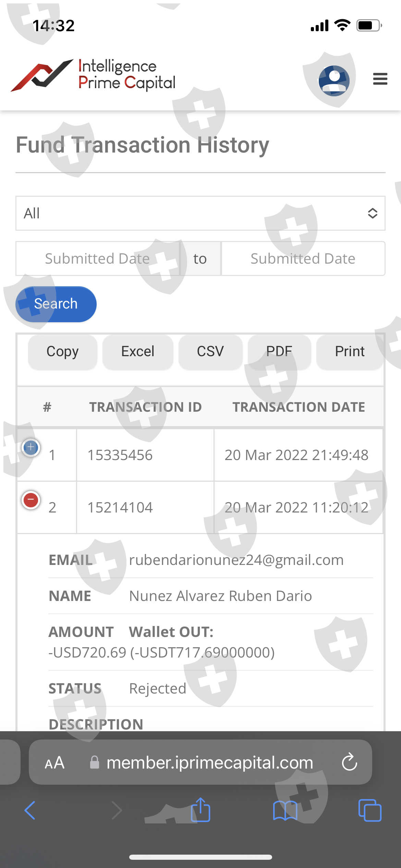Open Safari AA reader options

pyautogui.click(x=54, y=763)
